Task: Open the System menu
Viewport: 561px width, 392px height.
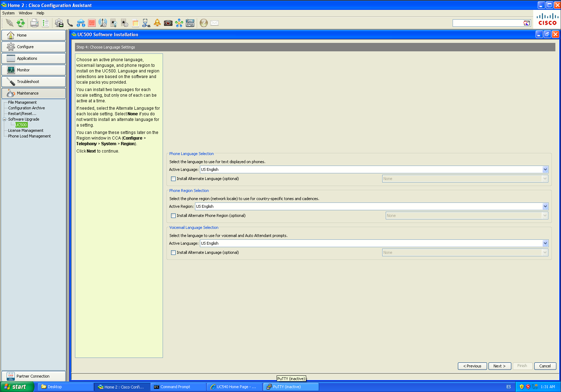Action: click(8, 13)
